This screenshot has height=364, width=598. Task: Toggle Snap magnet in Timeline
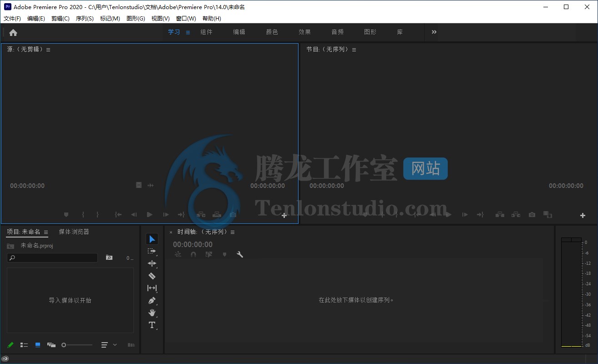pos(193,254)
